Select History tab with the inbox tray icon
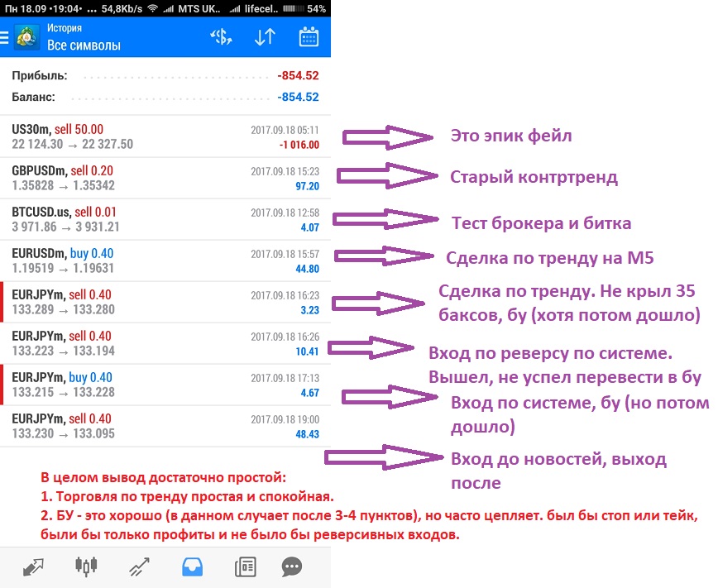This screenshot has height=588, width=718. (192, 567)
